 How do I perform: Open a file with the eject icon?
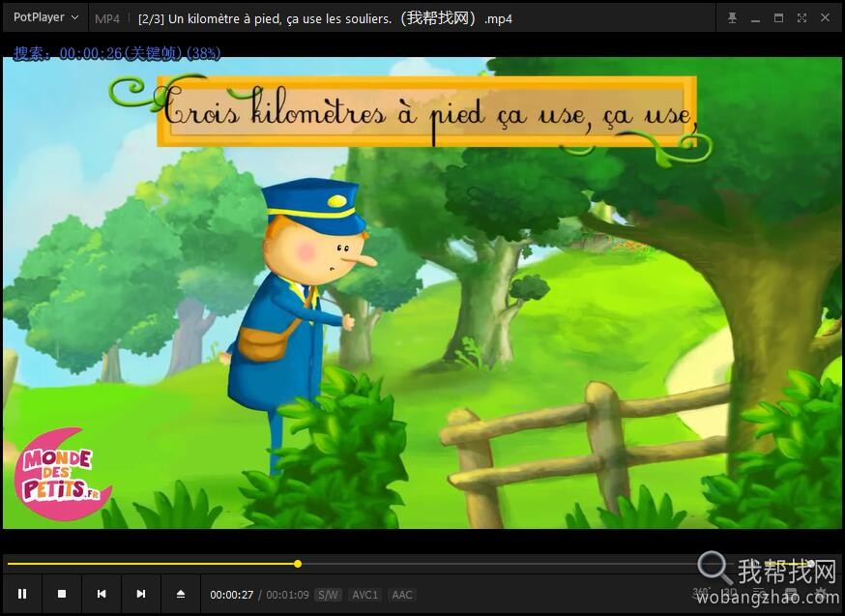point(181,594)
